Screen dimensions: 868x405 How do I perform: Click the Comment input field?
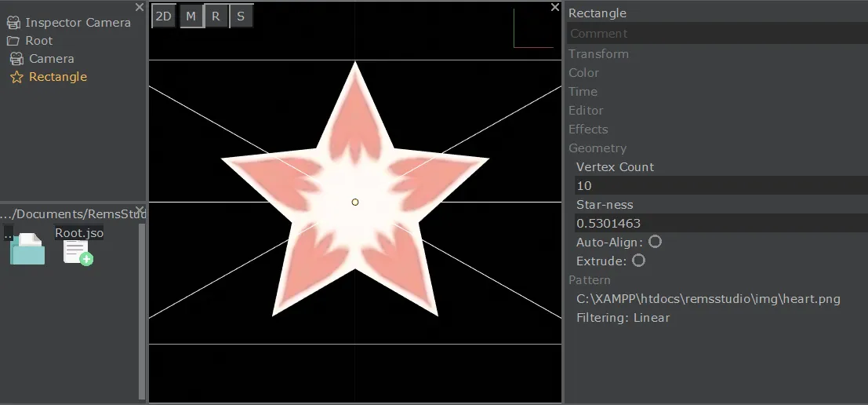pyautogui.click(x=717, y=33)
